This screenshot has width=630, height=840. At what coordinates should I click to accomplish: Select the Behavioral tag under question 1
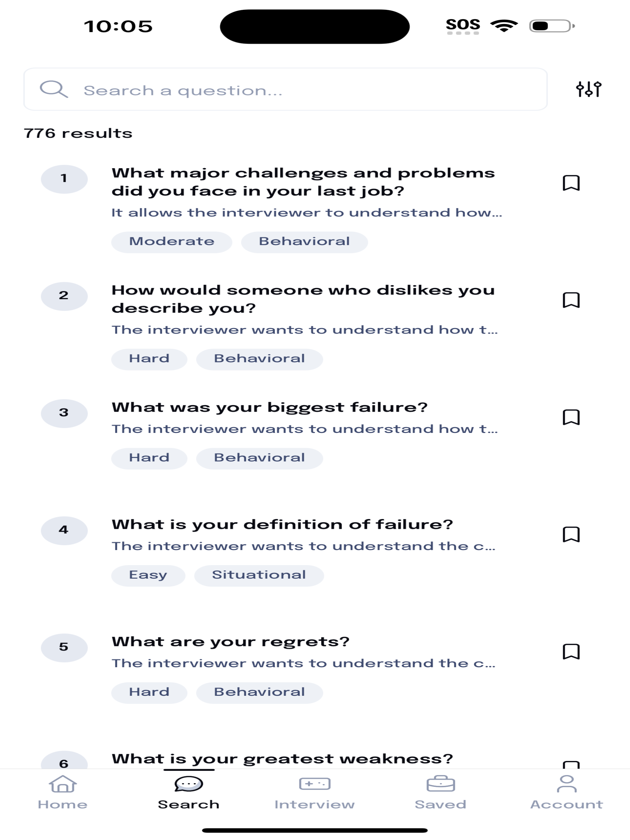coord(304,241)
